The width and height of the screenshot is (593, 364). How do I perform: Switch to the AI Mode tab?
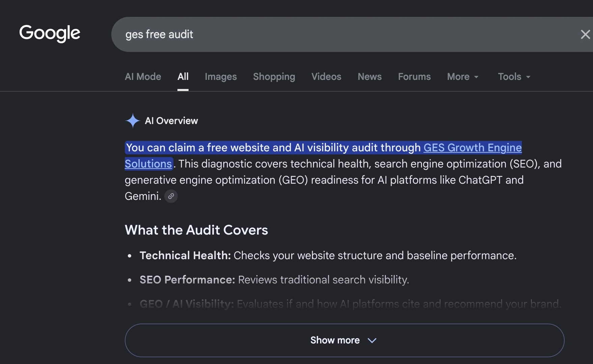pyautogui.click(x=143, y=77)
